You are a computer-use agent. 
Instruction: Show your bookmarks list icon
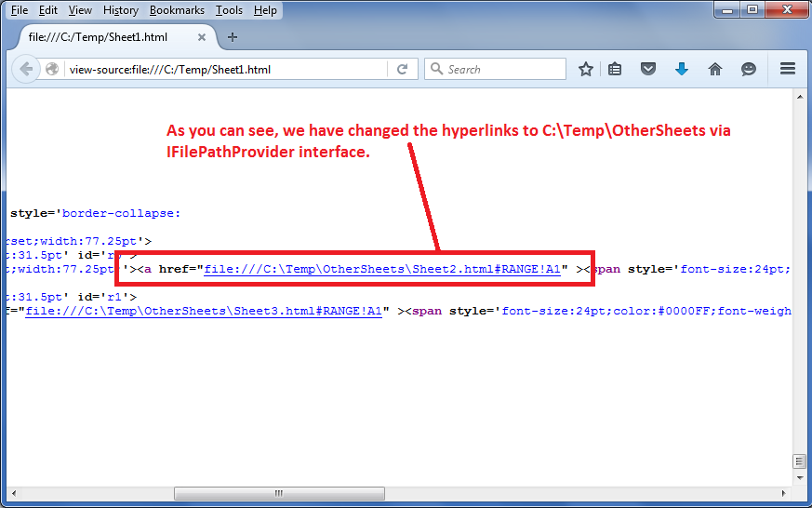point(616,69)
